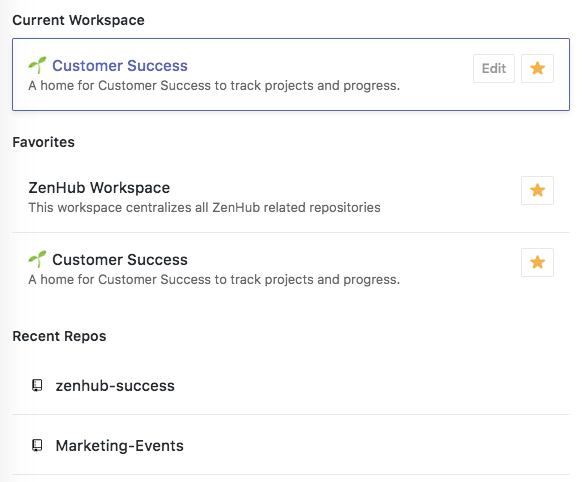Click the Favorites Customer Success description text

214,280
